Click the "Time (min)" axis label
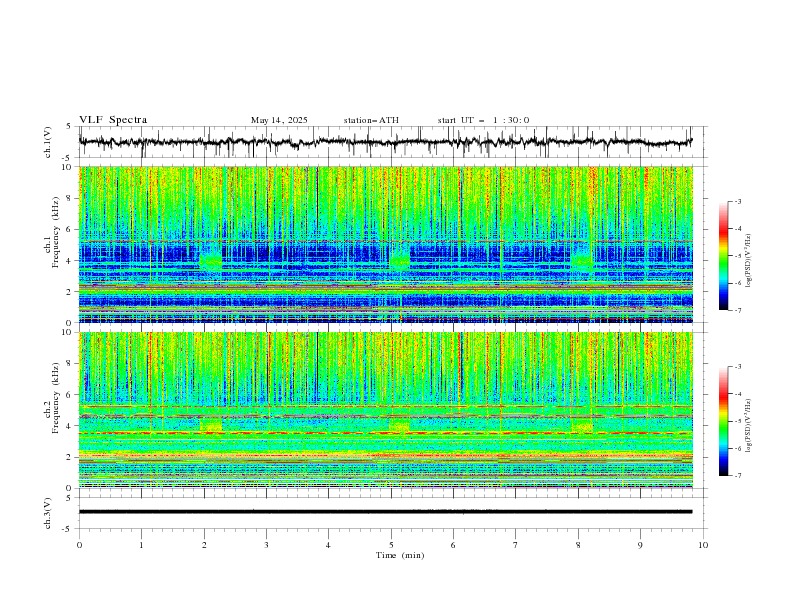The image size is (792, 612). pyautogui.click(x=400, y=555)
